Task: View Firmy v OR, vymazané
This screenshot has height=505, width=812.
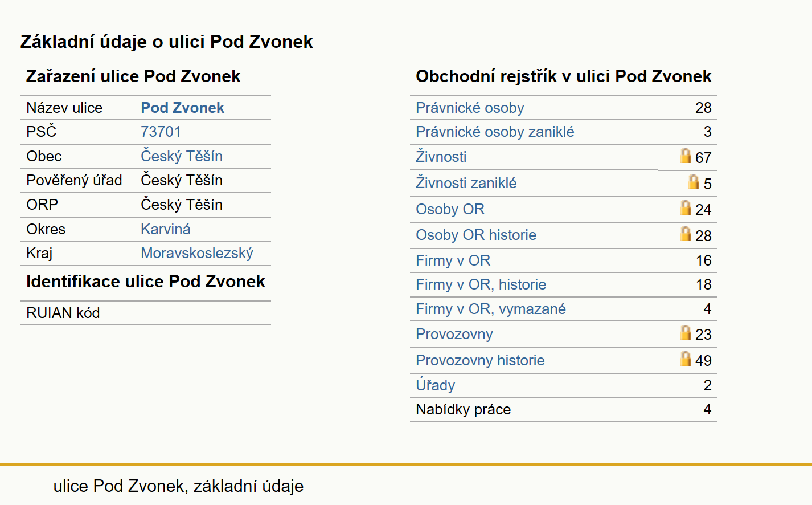Action: click(x=491, y=309)
